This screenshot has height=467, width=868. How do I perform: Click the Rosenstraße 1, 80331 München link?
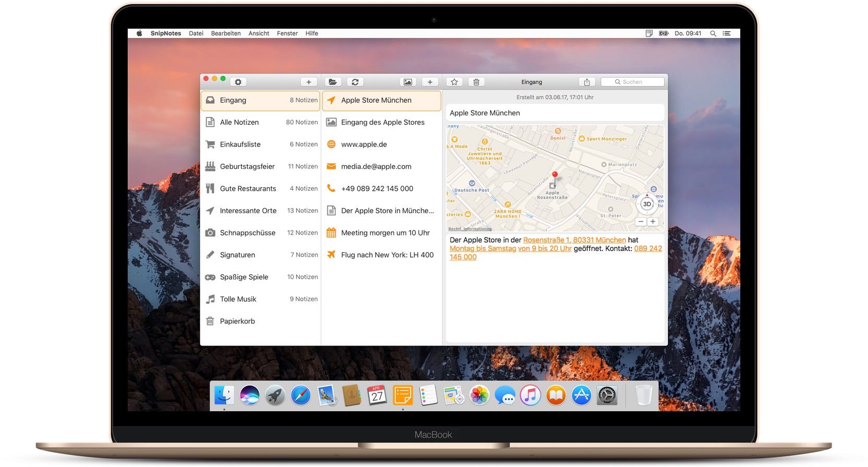(574, 240)
